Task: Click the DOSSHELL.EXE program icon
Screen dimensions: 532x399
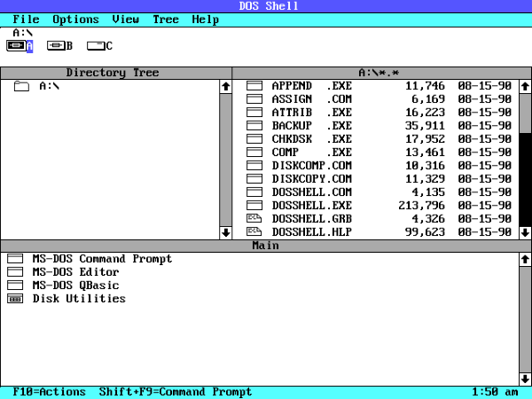Action: tap(254, 206)
